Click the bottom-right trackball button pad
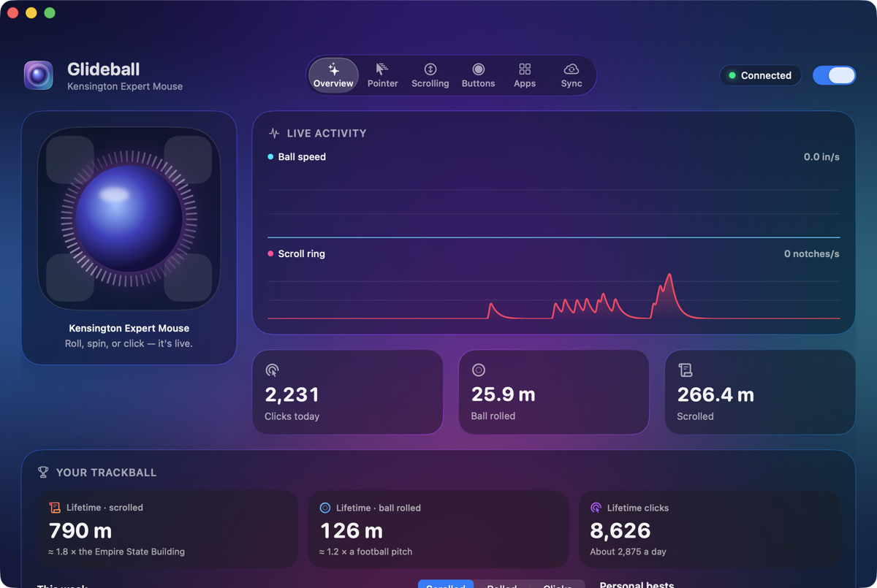This screenshot has width=877, height=588. point(188,277)
